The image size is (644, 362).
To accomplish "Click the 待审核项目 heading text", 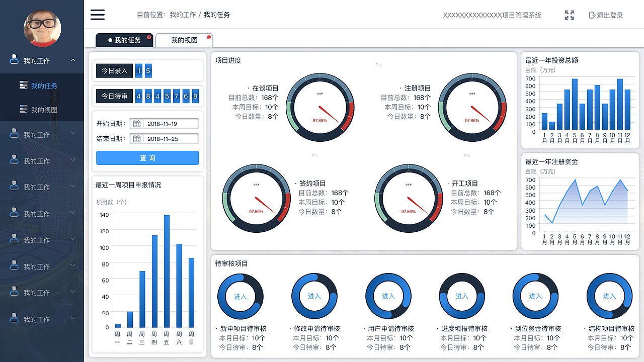I will (x=231, y=263).
